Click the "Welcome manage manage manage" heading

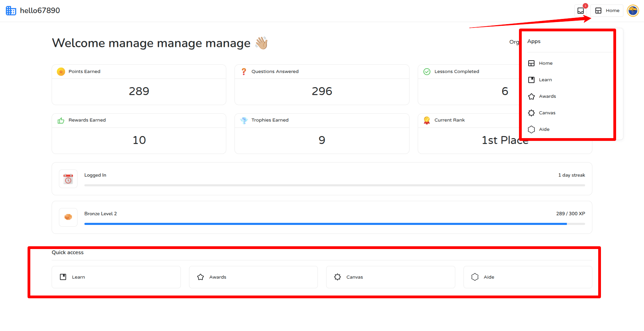coord(151,43)
